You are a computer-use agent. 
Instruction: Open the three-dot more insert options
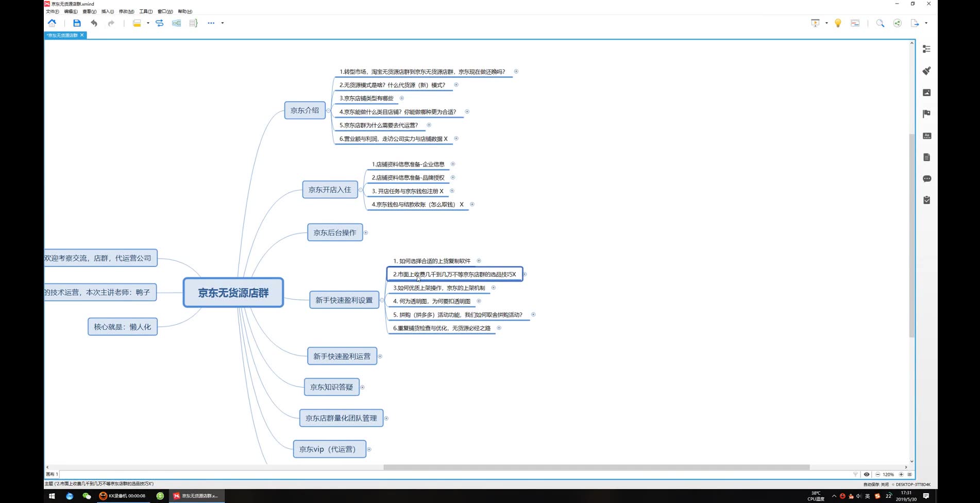pos(211,23)
